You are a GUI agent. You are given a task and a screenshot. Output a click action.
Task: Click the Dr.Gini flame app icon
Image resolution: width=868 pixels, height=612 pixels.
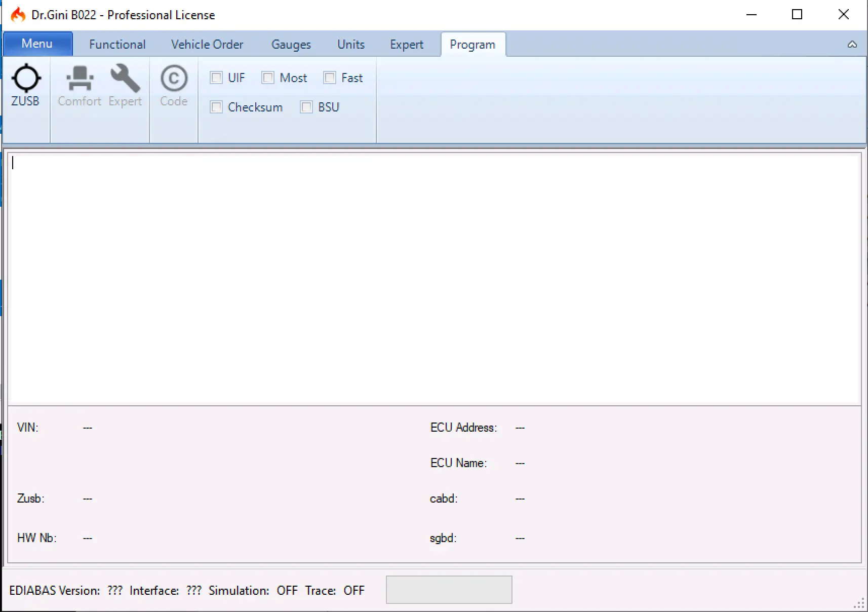click(x=18, y=15)
